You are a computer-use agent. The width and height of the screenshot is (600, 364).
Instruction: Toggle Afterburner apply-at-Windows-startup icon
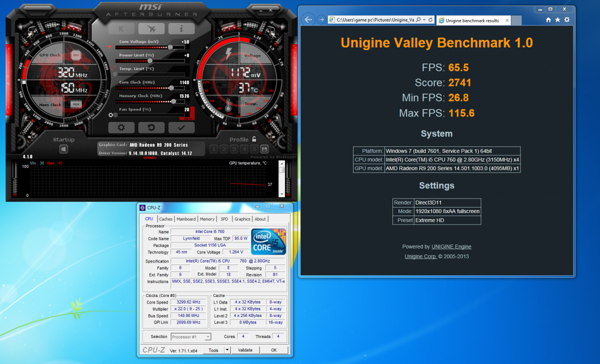coord(63,149)
